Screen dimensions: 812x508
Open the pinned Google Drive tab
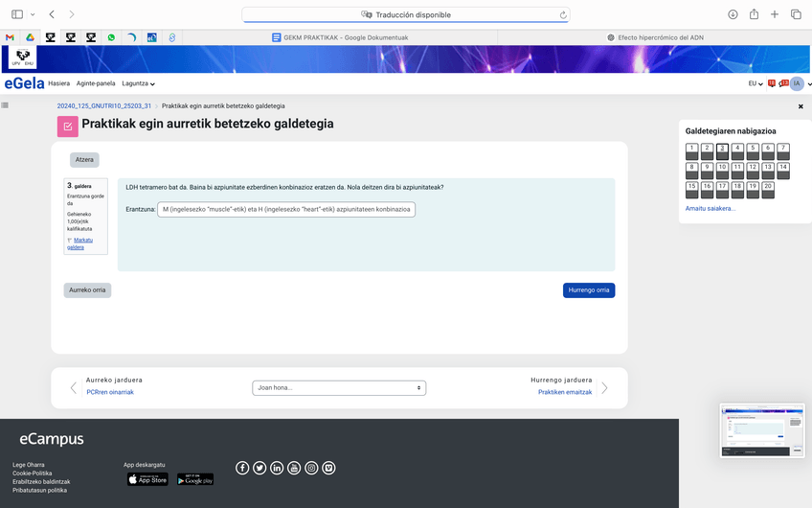coord(30,37)
